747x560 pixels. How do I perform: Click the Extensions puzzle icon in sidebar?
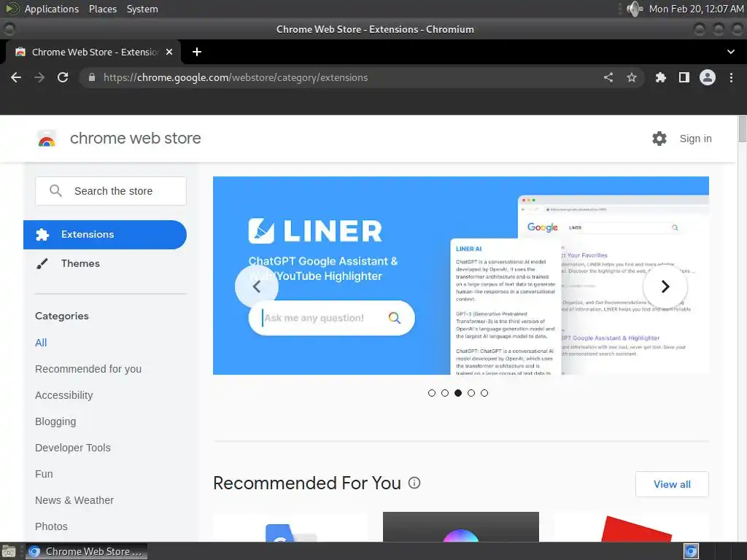[42, 234]
